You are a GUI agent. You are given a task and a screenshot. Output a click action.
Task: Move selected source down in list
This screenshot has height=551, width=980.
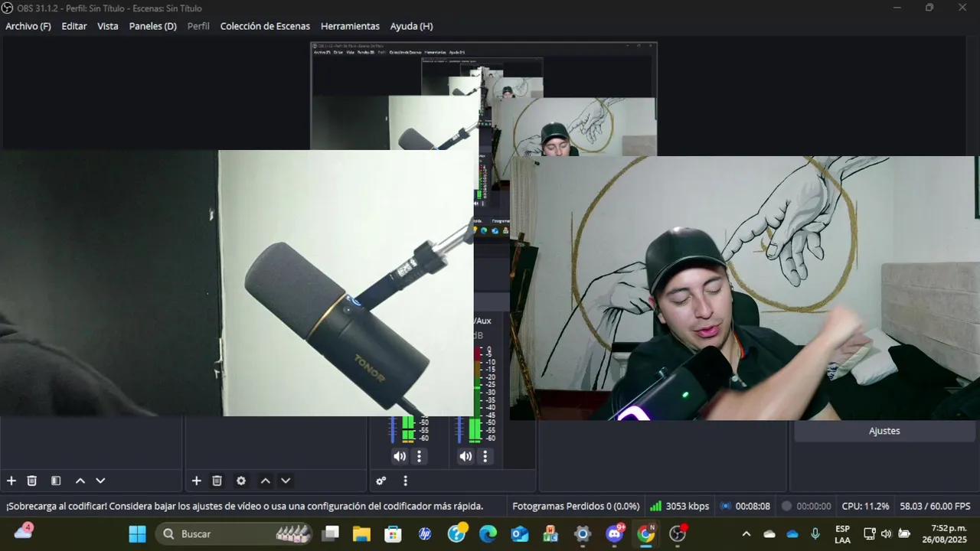coord(286,481)
